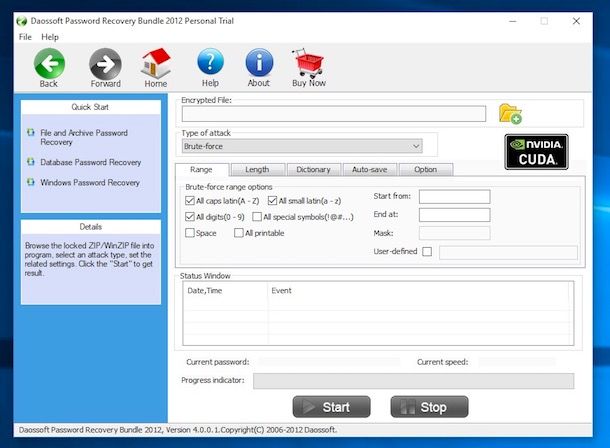The height and width of the screenshot is (448, 610).
Task: Open the Help menu
Action: click(x=50, y=37)
